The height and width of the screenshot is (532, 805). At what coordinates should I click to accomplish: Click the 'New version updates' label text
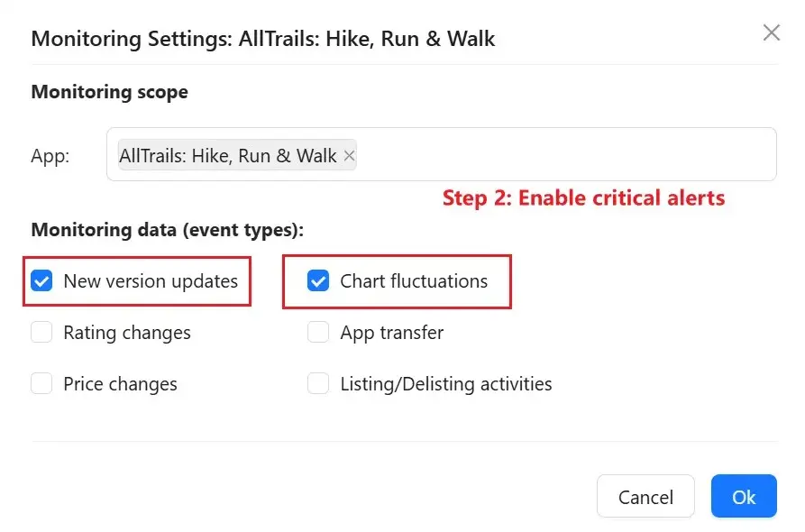[x=151, y=281]
